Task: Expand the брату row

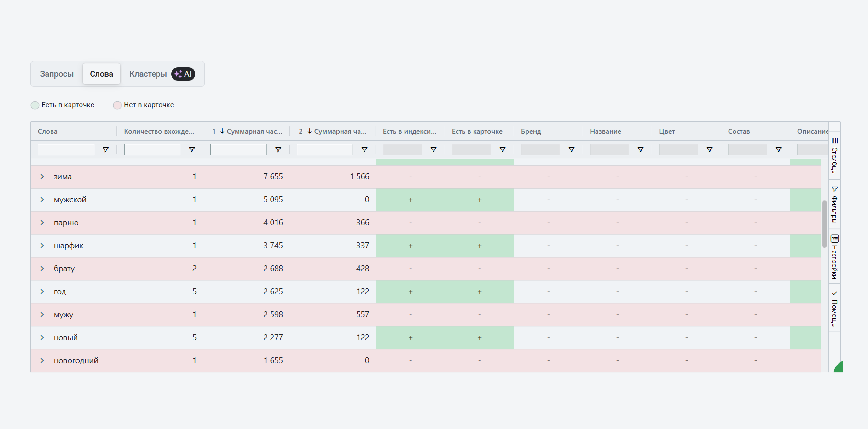Action: tap(42, 268)
